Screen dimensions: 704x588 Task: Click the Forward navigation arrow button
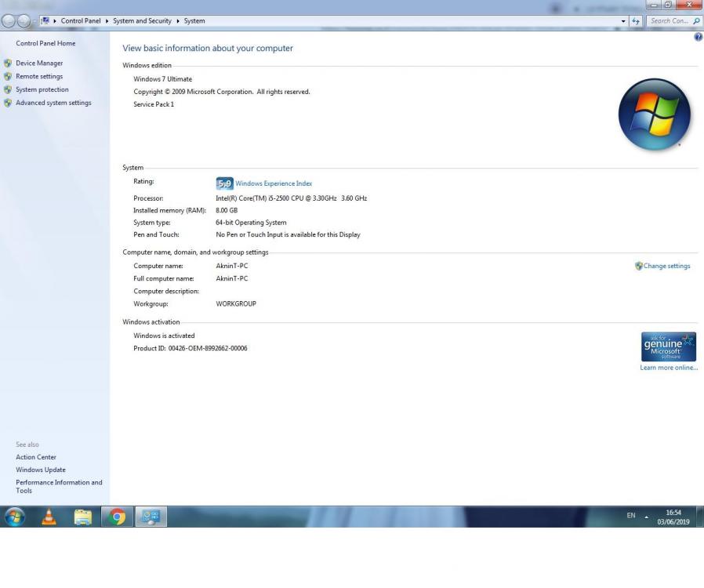[x=24, y=20]
